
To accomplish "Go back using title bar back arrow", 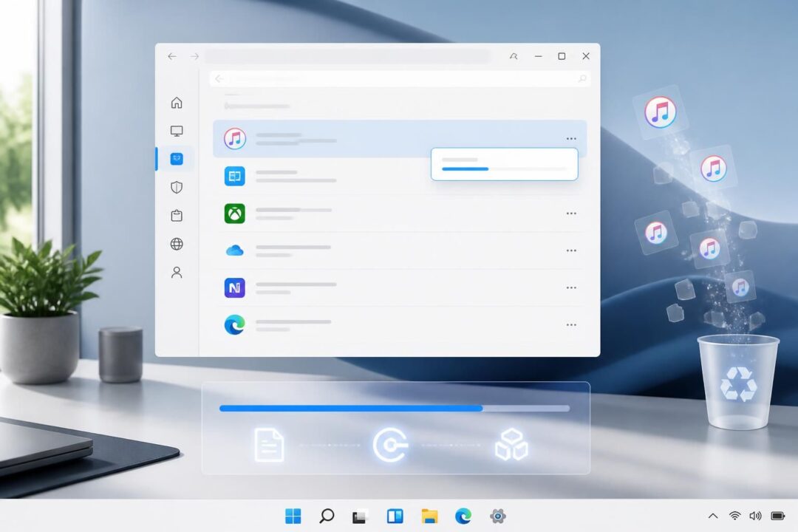I will tap(172, 56).
